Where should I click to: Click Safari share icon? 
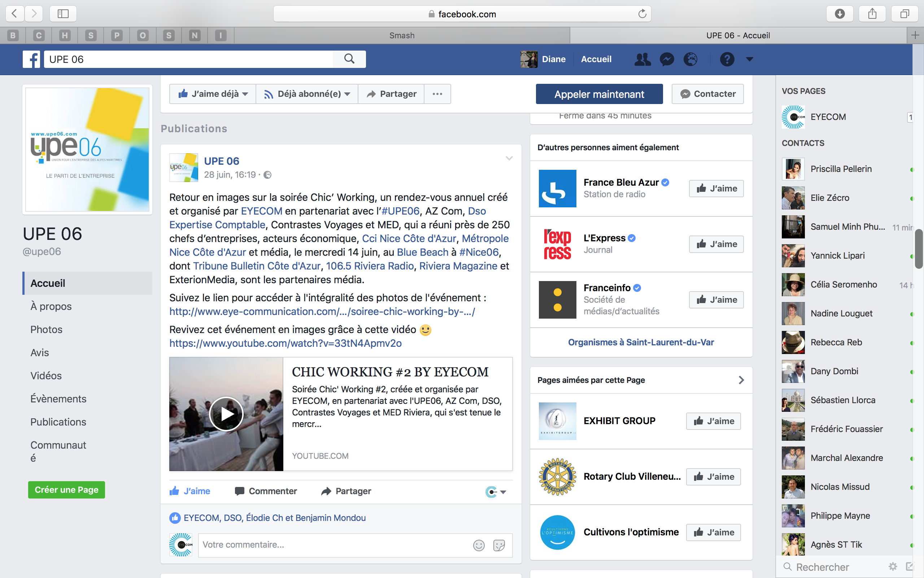pyautogui.click(x=872, y=14)
